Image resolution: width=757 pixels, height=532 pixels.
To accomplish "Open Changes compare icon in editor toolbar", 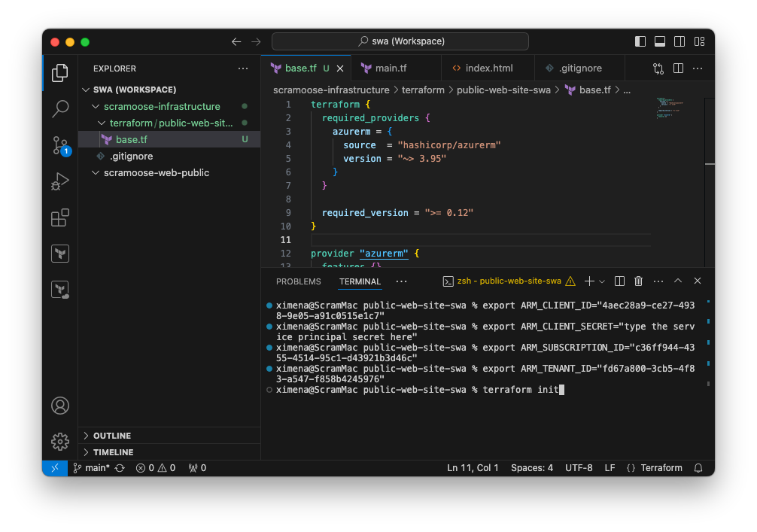I will (x=658, y=68).
